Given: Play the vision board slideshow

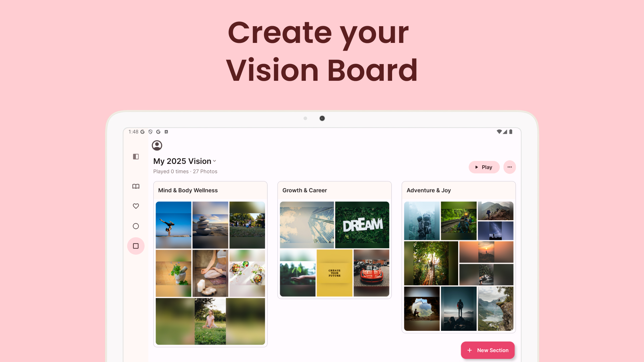Looking at the screenshot, I should point(484,167).
